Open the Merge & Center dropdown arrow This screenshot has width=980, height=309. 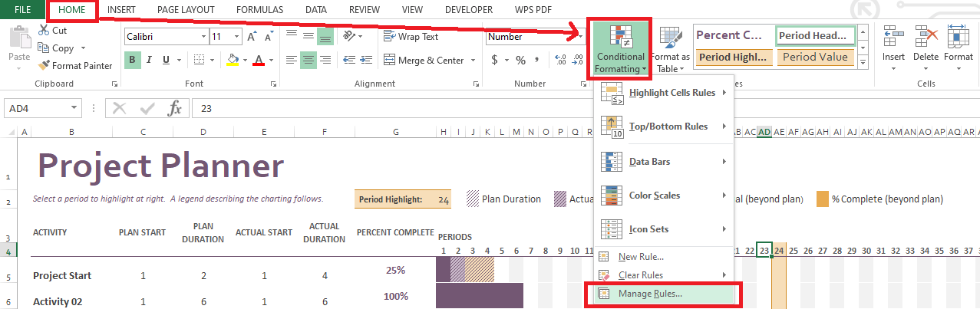(474, 60)
